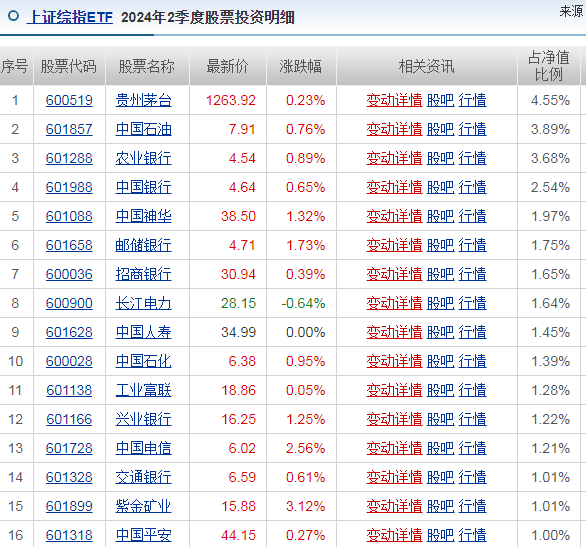Open 中国人寿 stock page
Screen dimensions: 586x547
pyautogui.click(x=144, y=332)
